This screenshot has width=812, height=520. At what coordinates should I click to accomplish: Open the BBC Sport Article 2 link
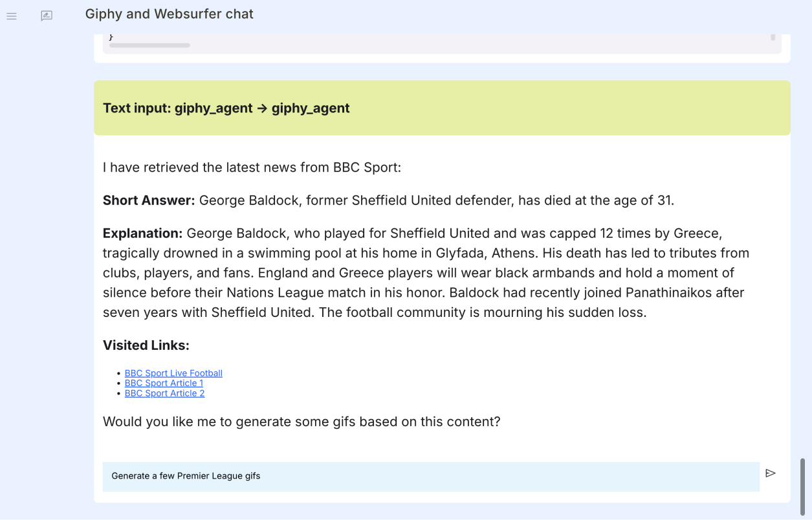[164, 393]
